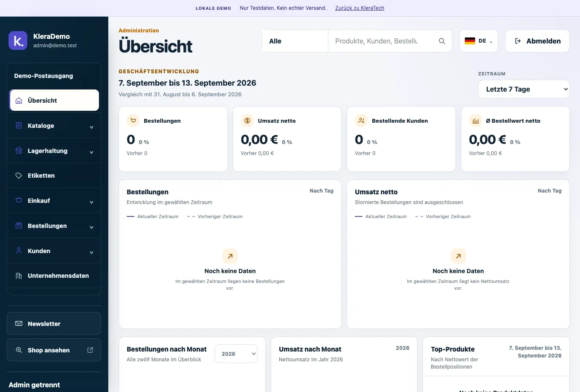Click the coin icon on Umsatz netto card
This screenshot has width=580, height=392.
tap(247, 121)
